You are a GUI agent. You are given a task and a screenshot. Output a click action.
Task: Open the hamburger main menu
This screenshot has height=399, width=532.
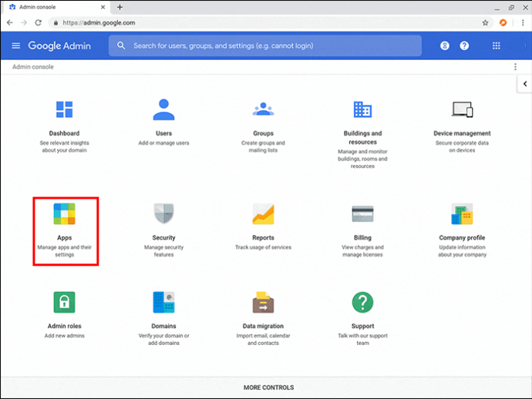16,45
